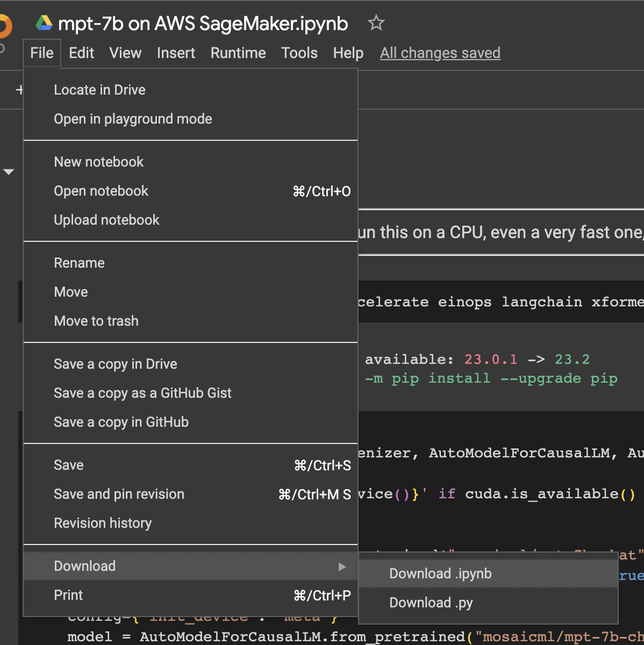The image size is (644, 645).
Task: Choose Download .ipynb from submenu
Action: point(440,574)
